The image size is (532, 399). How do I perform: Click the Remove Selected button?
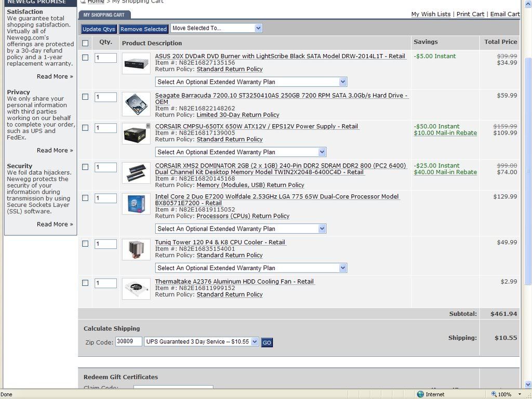(143, 29)
